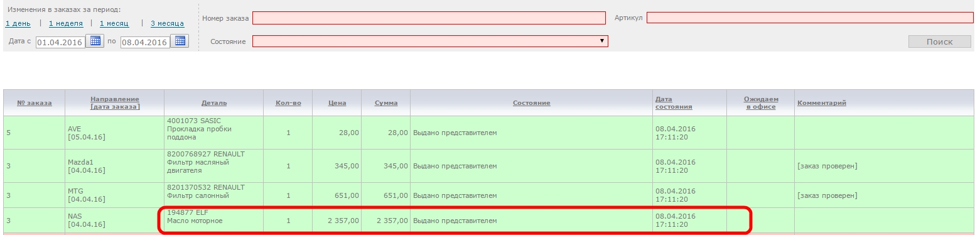Click the price 2 357,00 in Цена column
Image resolution: width=980 pixels, height=235 pixels.
pos(343,221)
